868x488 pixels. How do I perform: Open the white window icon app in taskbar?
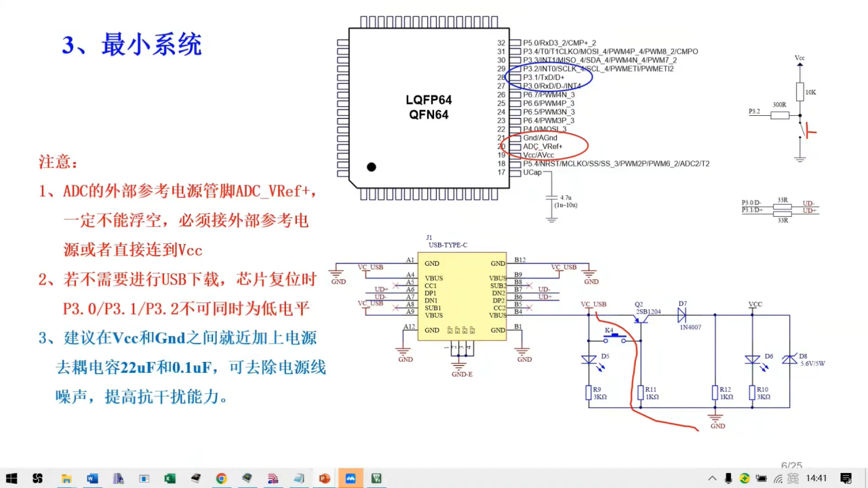[x=144, y=479]
